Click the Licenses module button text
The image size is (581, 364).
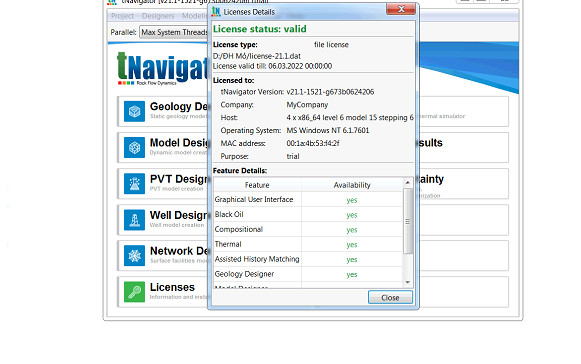pyautogui.click(x=172, y=287)
